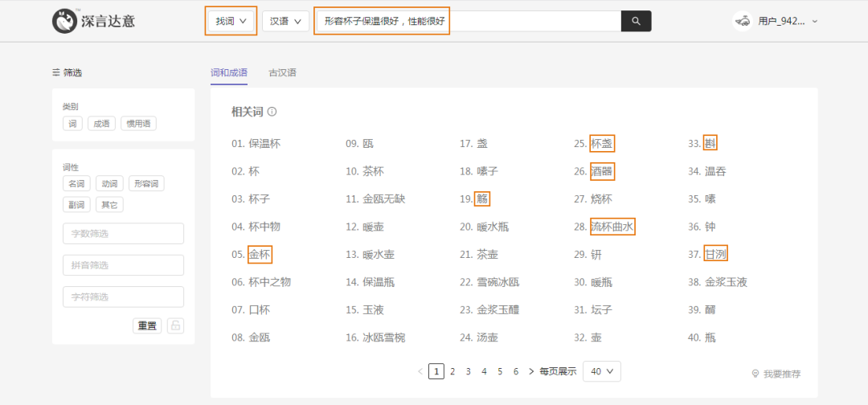Click the result word 金浆玉液
Viewport: 868px width, 405px height.
tap(726, 282)
